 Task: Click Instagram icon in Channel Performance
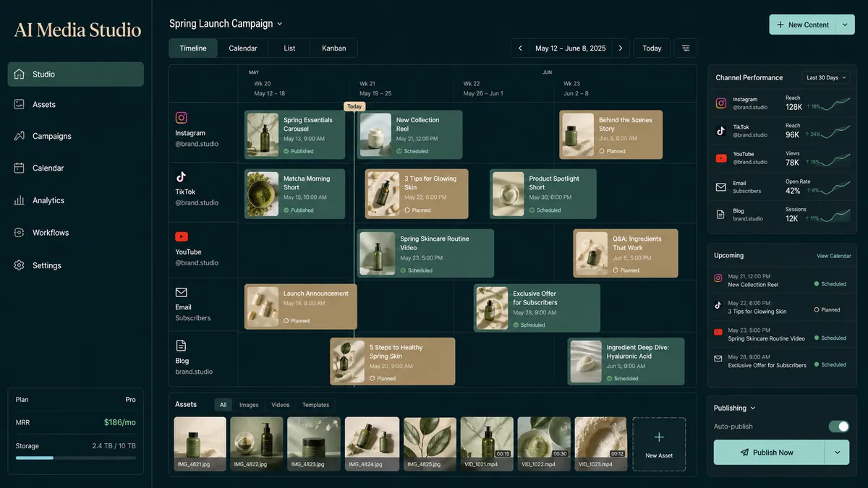pos(721,103)
